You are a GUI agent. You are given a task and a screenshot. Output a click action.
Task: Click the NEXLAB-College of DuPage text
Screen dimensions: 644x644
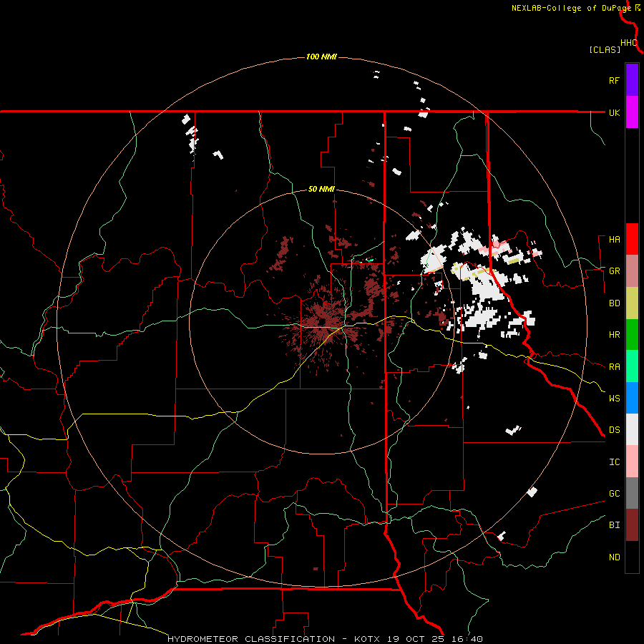(x=571, y=8)
